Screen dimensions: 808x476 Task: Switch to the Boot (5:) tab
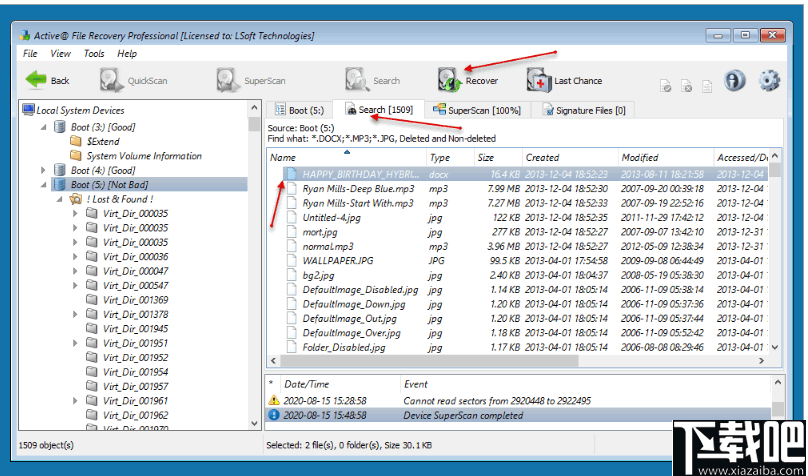pos(299,110)
